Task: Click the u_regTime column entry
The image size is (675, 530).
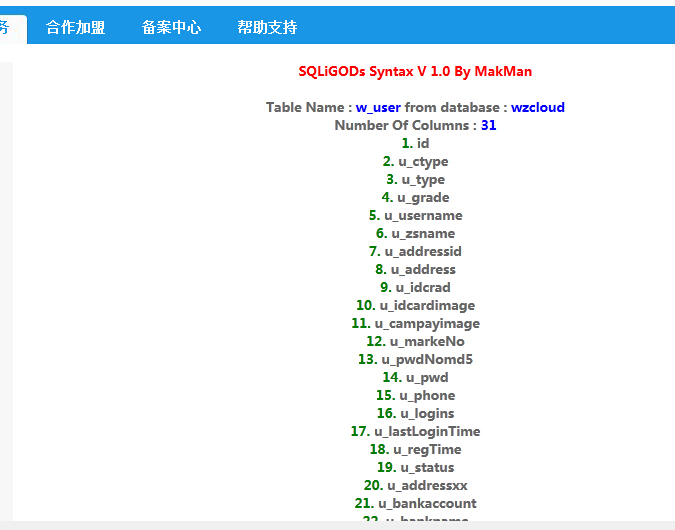Action: pos(427,449)
